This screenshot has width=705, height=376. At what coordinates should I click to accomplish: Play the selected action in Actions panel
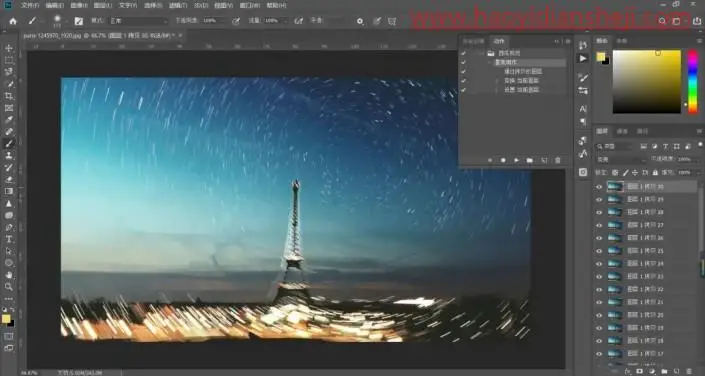coord(517,160)
